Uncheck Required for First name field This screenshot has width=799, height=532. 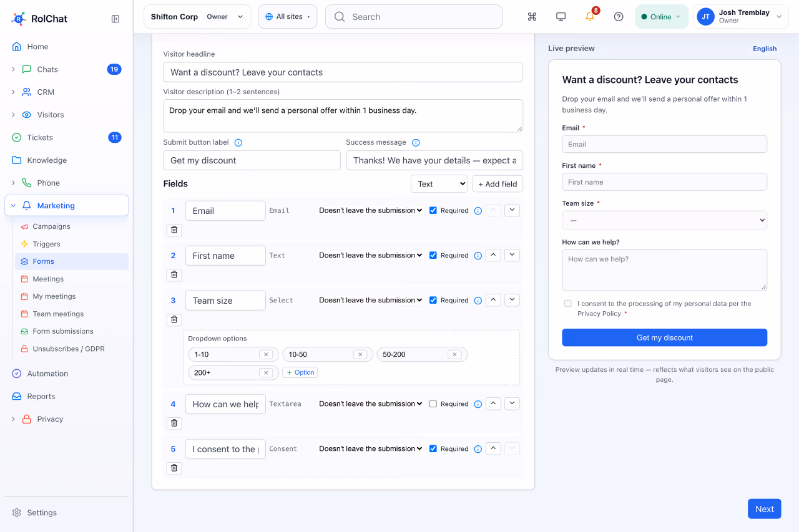click(x=433, y=255)
